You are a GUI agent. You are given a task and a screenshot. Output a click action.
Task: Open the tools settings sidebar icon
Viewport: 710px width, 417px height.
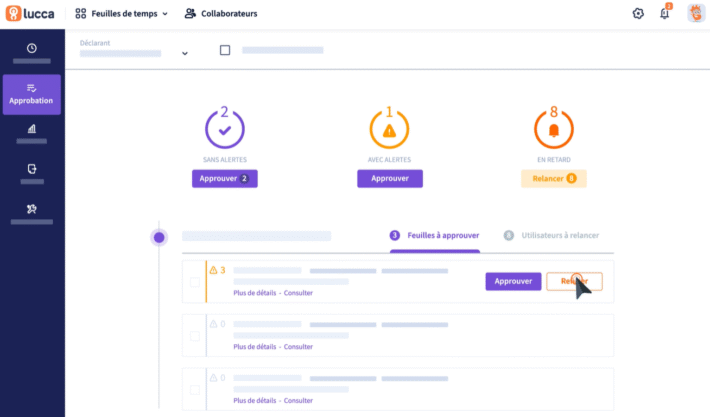coord(32,208)
